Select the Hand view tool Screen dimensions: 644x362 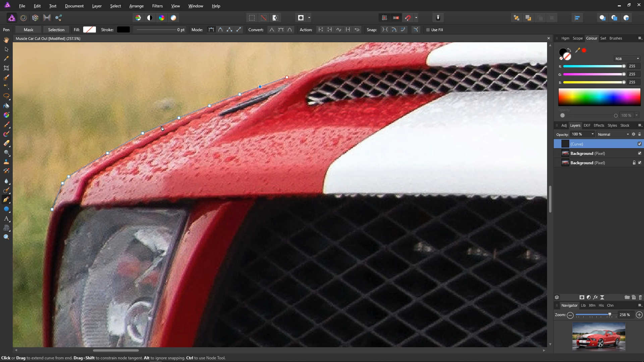click(x=6, y=40)
